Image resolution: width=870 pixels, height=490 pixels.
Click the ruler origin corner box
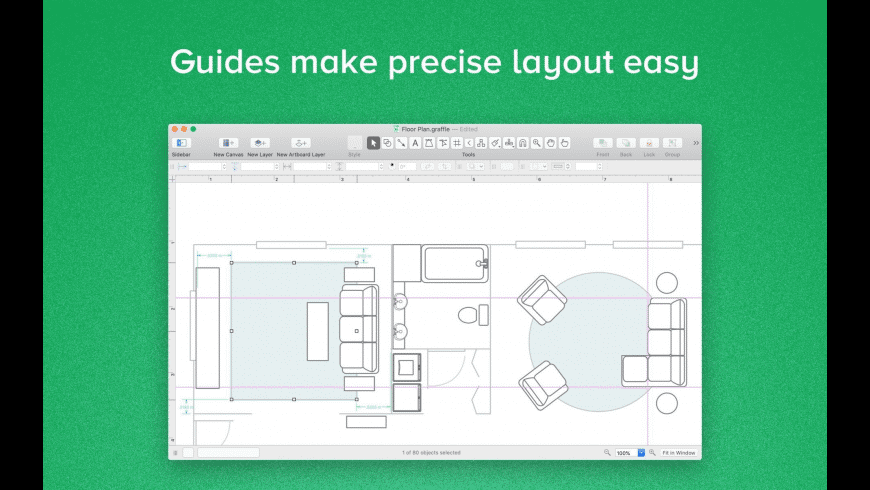pos(173,179)
